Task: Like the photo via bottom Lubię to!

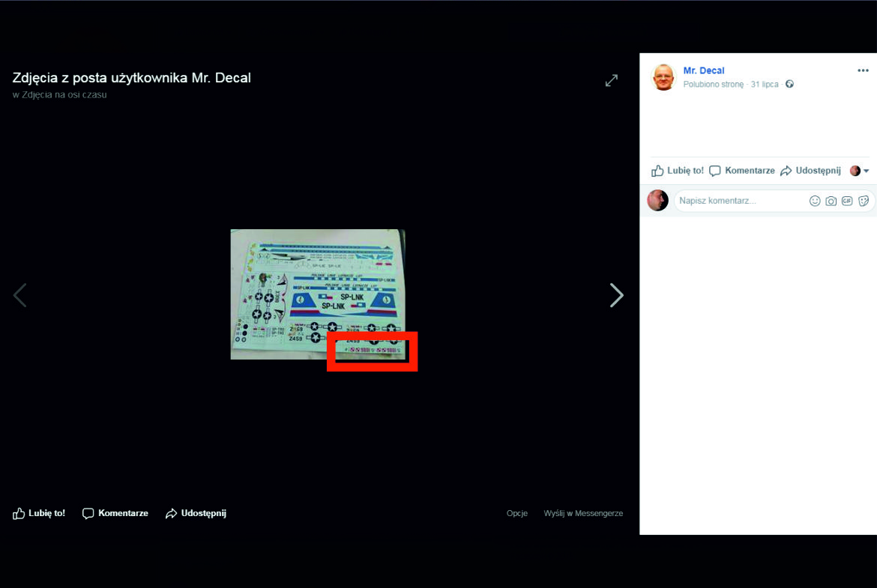Action: 39,513
